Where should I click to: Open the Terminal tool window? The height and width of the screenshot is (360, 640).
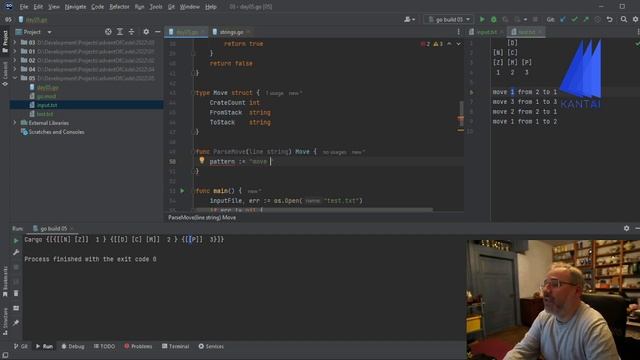[x=176, y=346]
